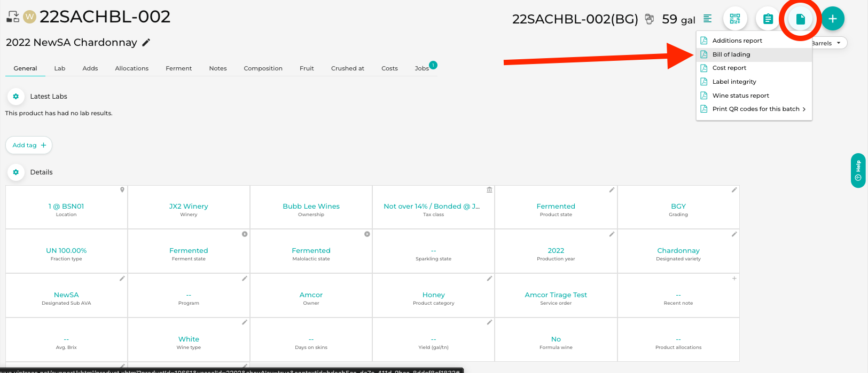Click the No value for Formula wine

pyautogui.click(x=556, y=339)
